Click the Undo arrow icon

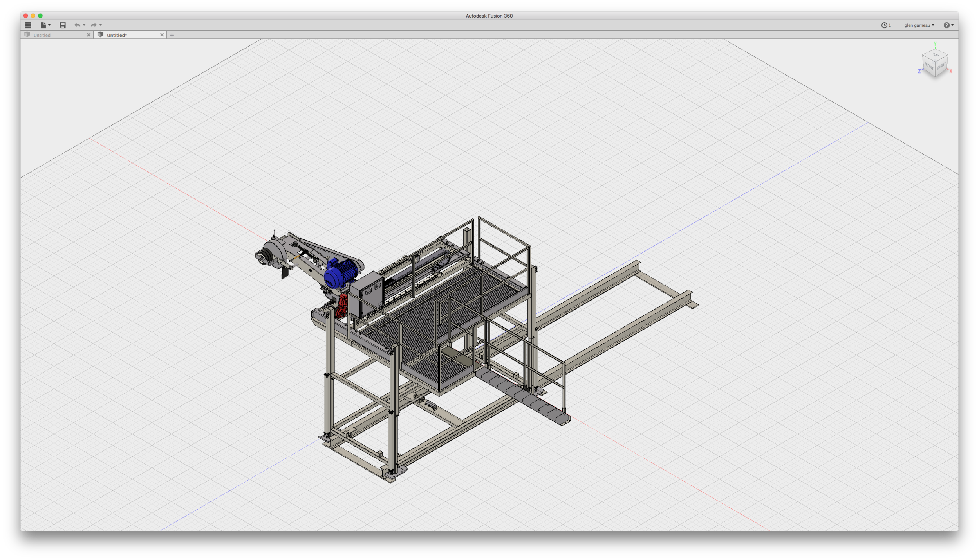(78, 25)
